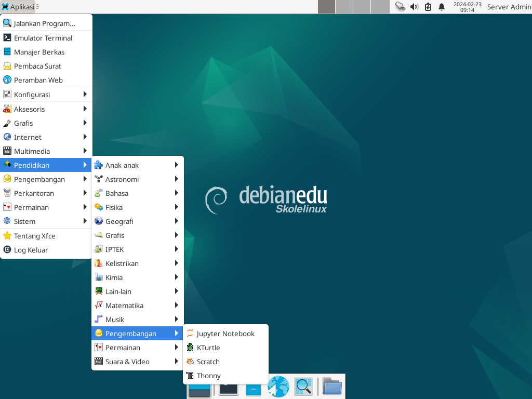
Task: Expand the Konfigurasi submenu arrow
Action: coord(85,95)
